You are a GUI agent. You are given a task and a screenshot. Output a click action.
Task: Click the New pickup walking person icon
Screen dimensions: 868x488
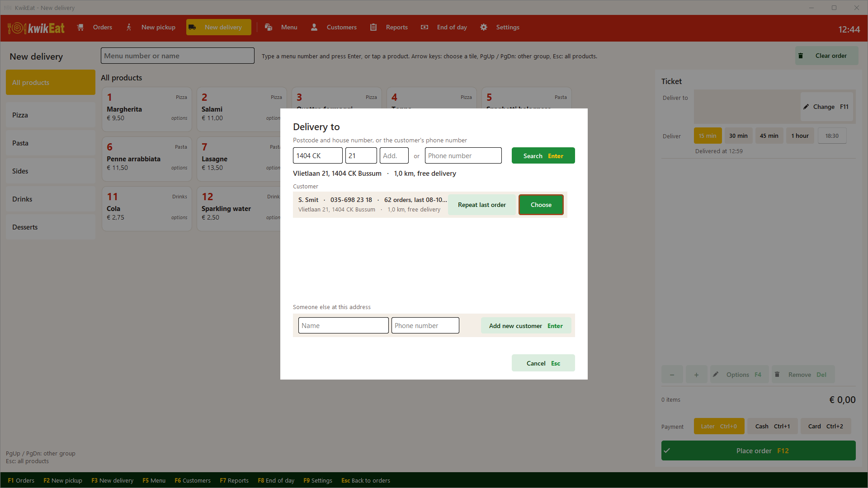(x=129, y=27)
